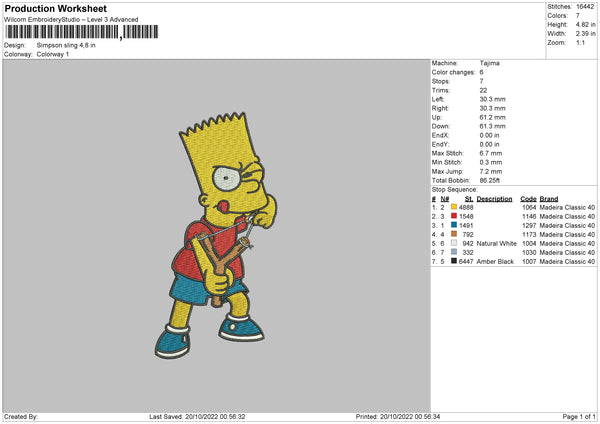The width and height of the screenshot is (600, 424).
Task: Click the Total Bobbin value 86.25ft
Action: coord(490,181)
